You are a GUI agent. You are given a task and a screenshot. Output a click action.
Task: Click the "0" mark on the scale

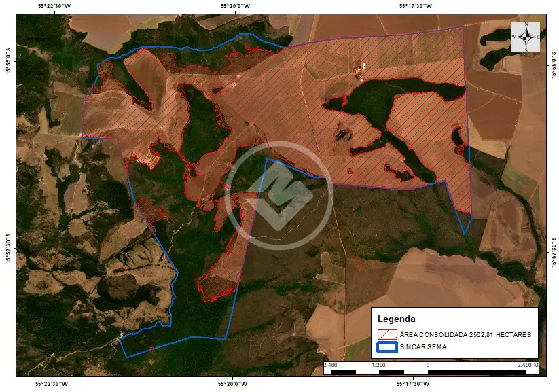428,365
